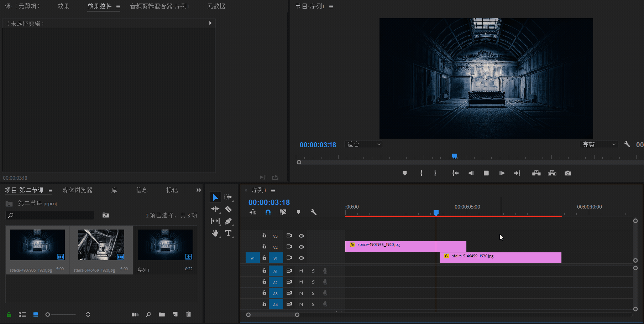The image size is (644, 324).
Task: Switch to the 媒体浏览器 tab
Action: point(78,190)
